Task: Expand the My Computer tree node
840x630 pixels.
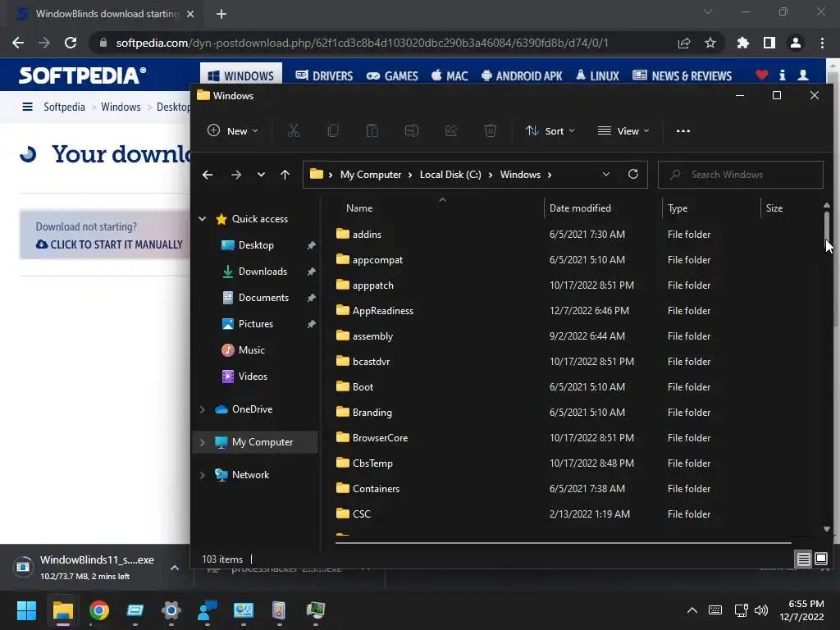Action: pyautogui.click(x=203, y=442)
